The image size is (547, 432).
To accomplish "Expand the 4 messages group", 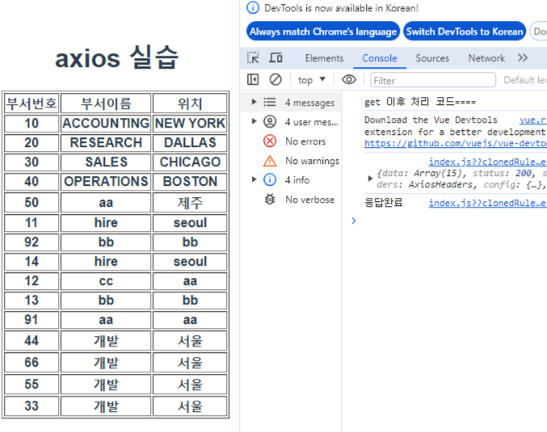I will point(254,102).
